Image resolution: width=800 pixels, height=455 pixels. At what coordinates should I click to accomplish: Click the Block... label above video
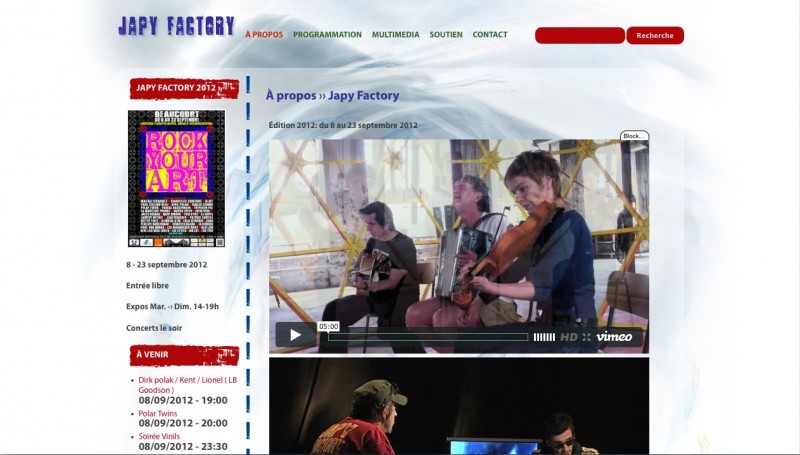[633, 136]
